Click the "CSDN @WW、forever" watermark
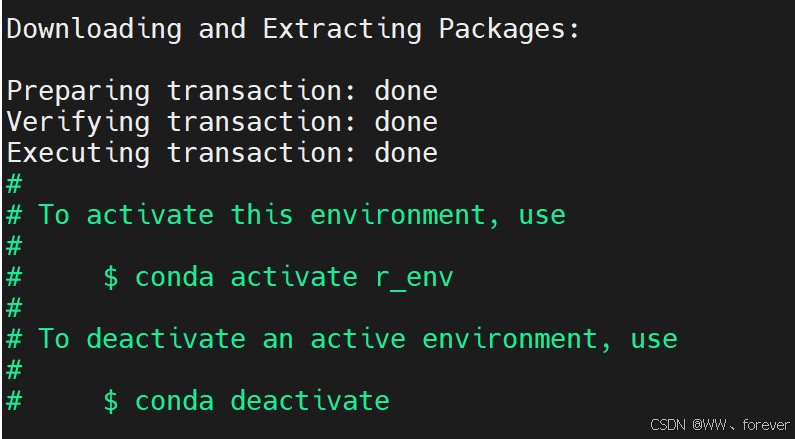The width and height of the screenshot is (795, 439). [x=720, y=425]
